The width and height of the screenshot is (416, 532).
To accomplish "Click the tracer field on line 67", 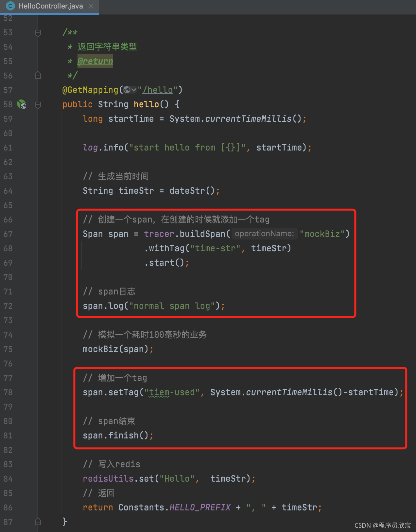I will pos(159,234).
